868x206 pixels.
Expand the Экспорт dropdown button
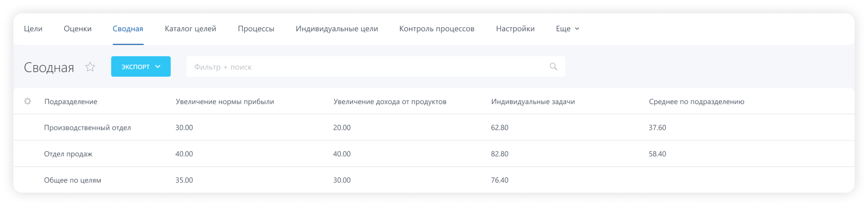pos(141,66)
